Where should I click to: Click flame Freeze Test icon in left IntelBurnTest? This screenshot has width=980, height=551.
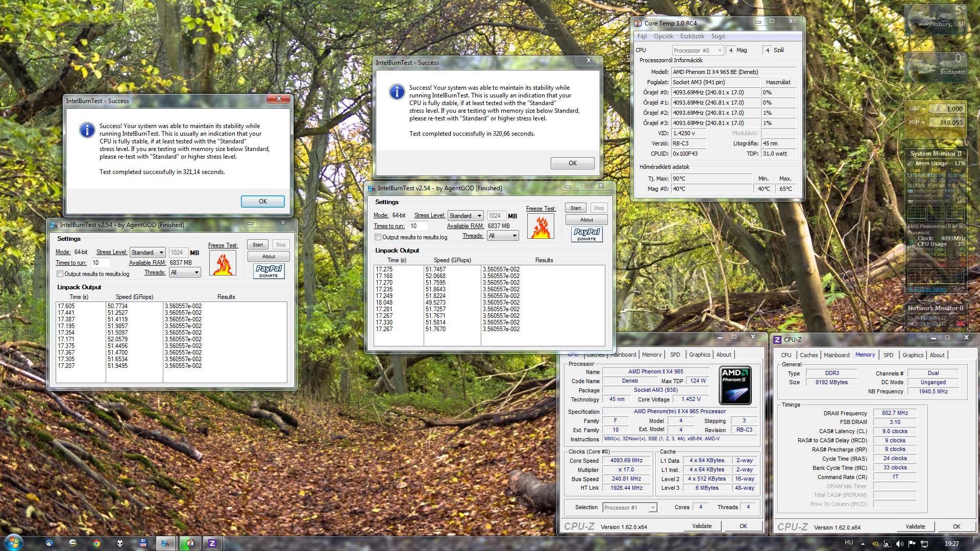coord(223,263)
